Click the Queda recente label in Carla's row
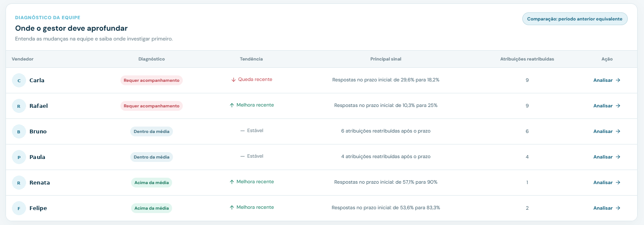This screenshot has width=644, height=225. click(255, 80)
